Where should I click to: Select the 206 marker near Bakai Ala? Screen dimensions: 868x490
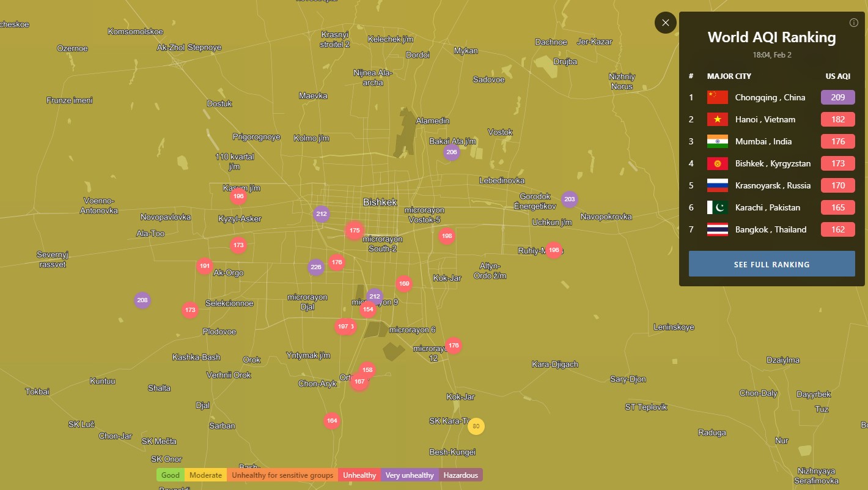click(451, 152)
